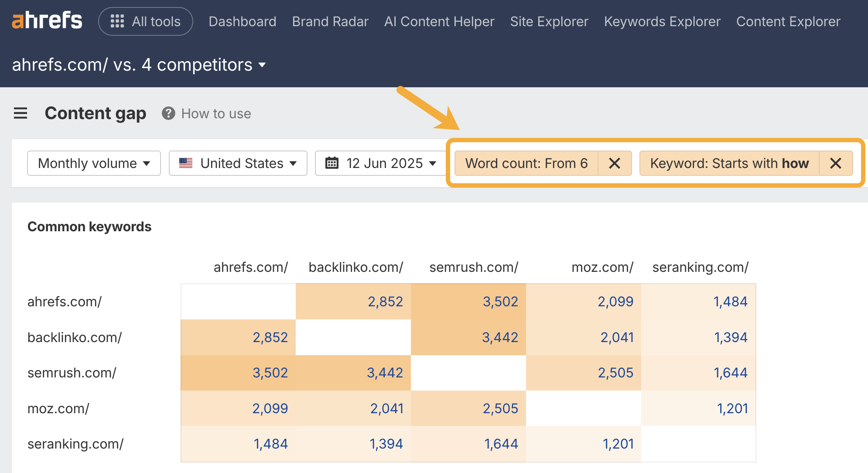Go to the Dashboard
This screenshot has width=868, height=473.
click(x=242, y=21)
